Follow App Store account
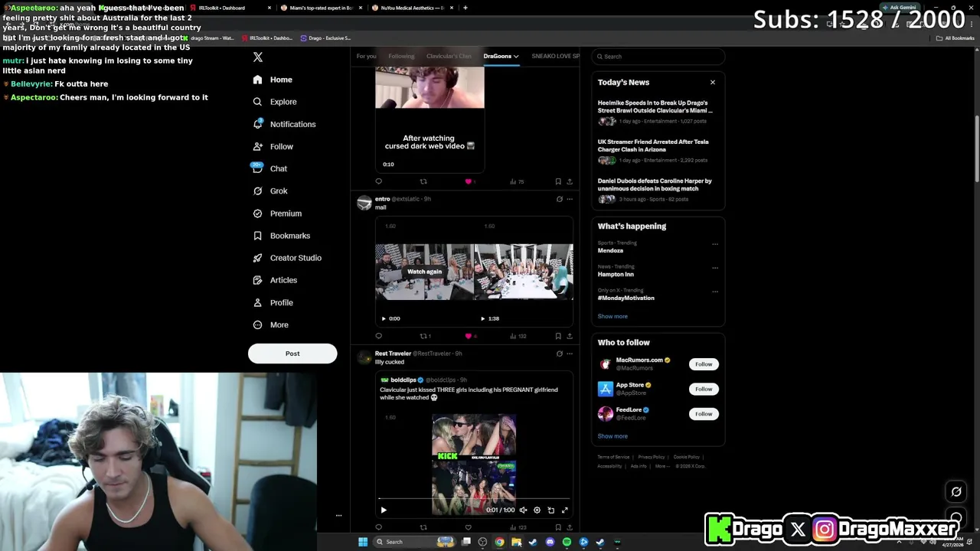 click(704, 389)
